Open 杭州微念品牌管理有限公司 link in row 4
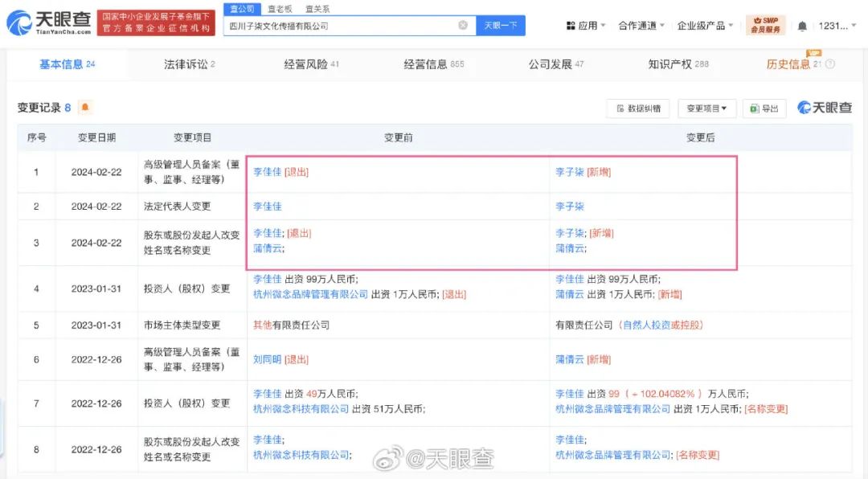 click(x=310, y=295)
